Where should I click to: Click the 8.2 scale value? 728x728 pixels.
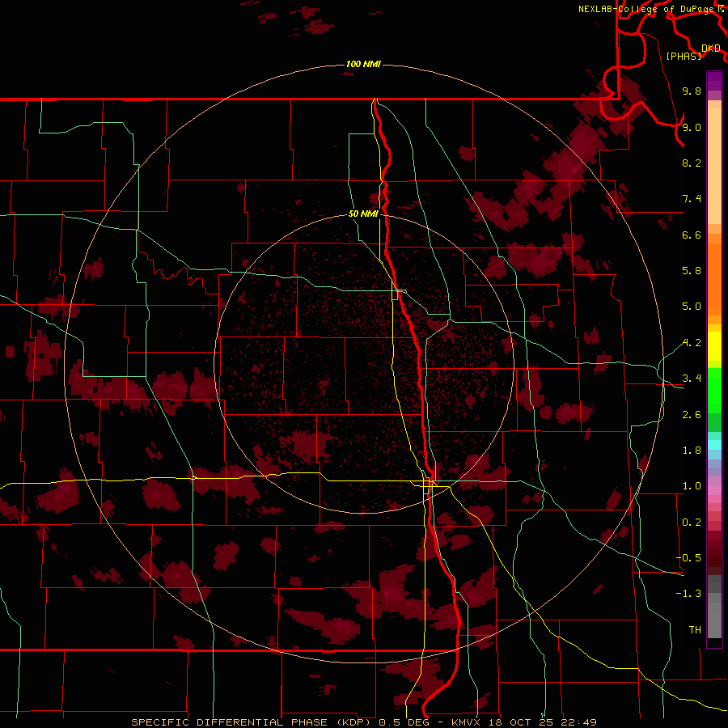pos(692,163)
